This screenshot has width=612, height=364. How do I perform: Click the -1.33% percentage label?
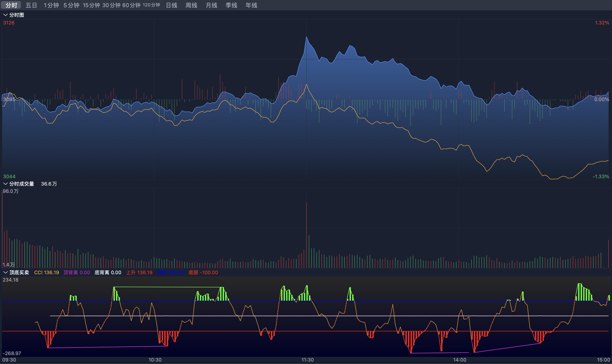click(x=601, y=176)
